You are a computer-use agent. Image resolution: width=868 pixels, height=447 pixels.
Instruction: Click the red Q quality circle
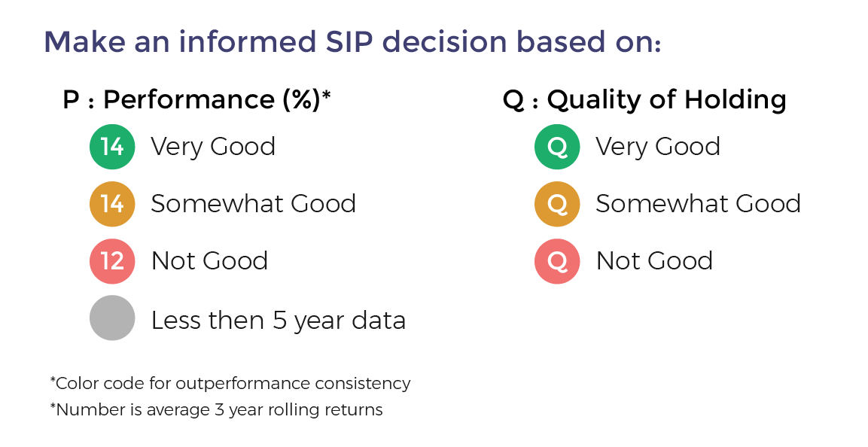point(557,261)
